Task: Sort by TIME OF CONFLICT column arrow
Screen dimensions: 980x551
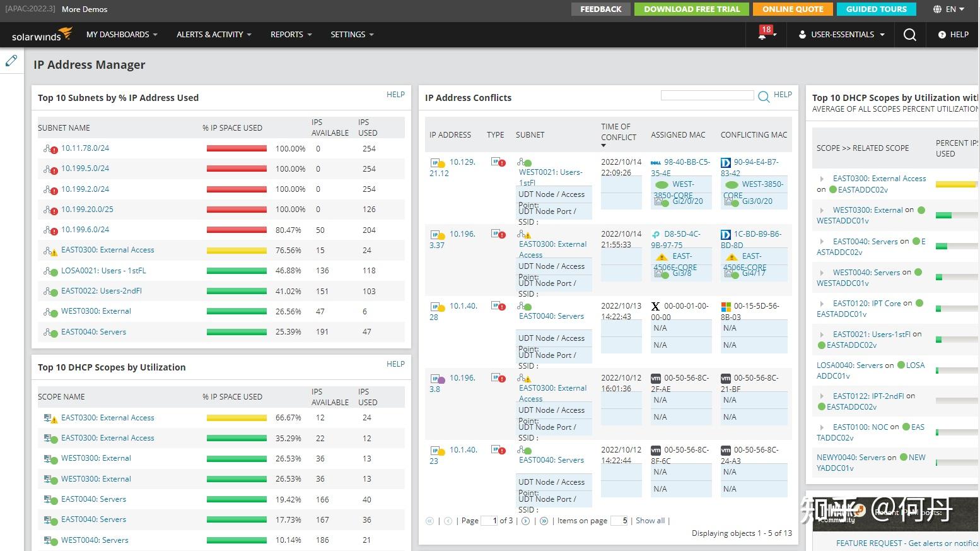Action: pos(604,146)
